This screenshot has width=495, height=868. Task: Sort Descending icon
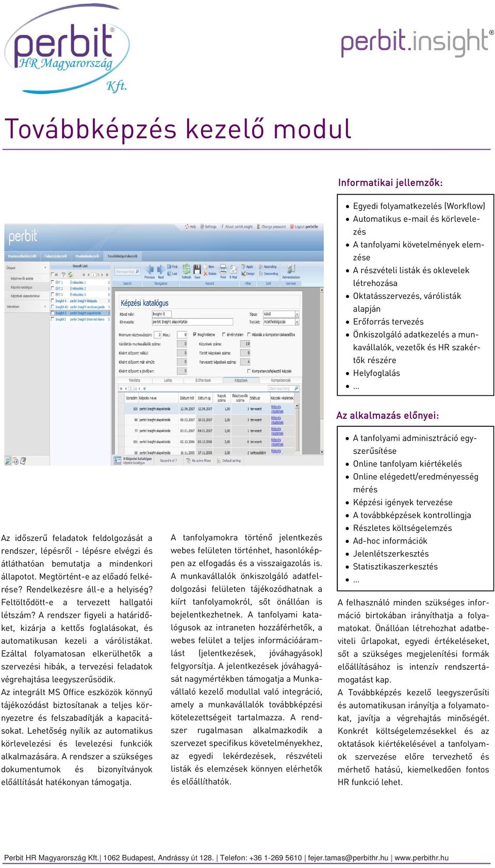coord(261,274)
